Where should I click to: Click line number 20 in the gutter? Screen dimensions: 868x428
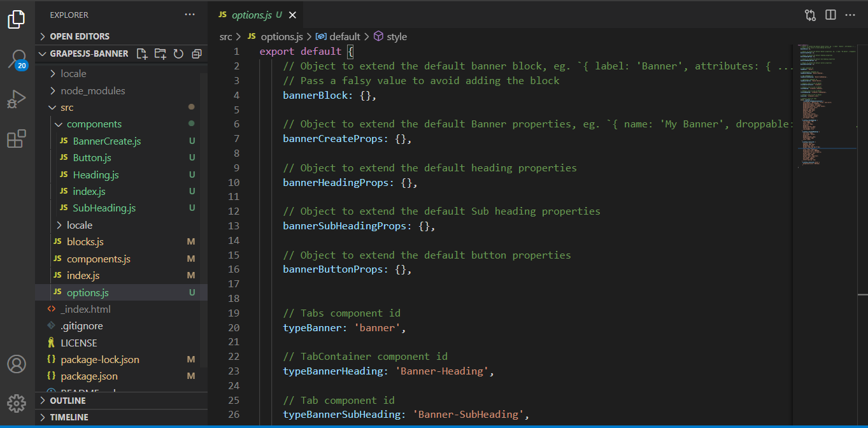233,327
